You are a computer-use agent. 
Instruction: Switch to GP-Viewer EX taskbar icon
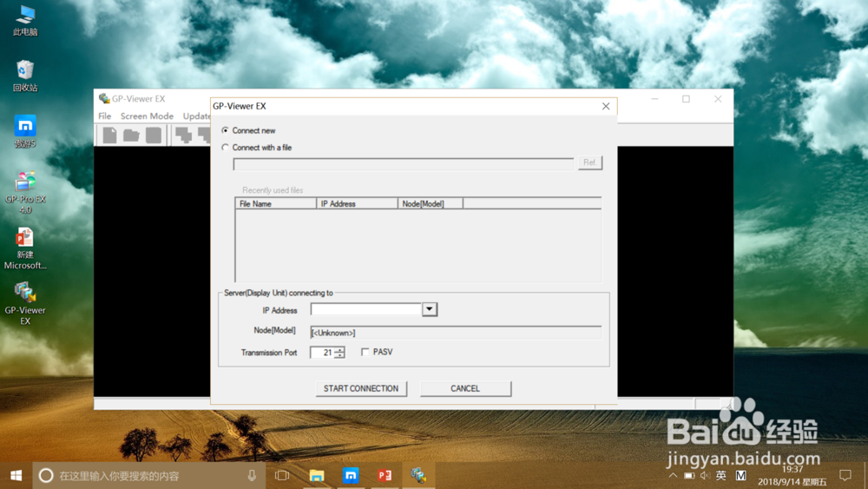click(418, 475)
